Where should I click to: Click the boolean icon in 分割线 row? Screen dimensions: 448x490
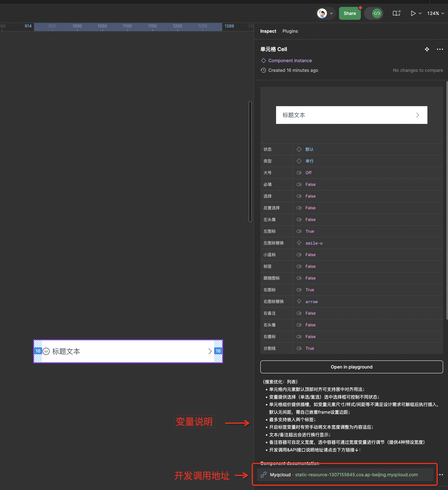tap(299, 348)
